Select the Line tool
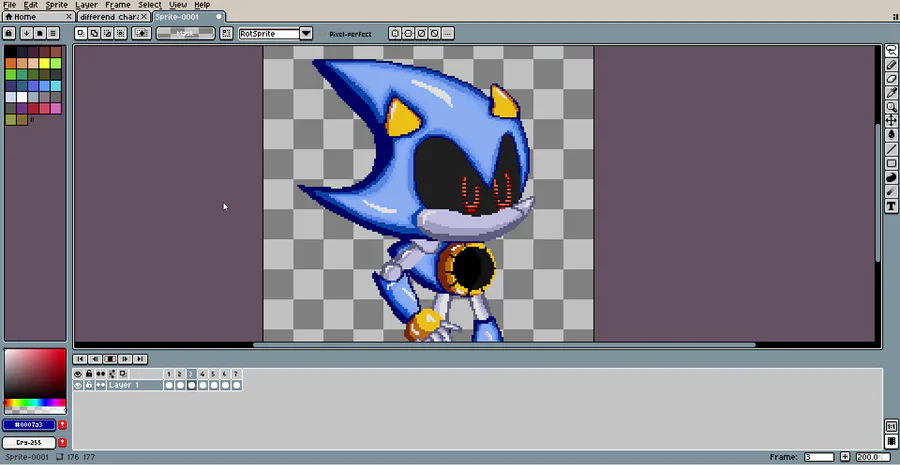This screenshot has height=465, width=900. coord(891,149)
